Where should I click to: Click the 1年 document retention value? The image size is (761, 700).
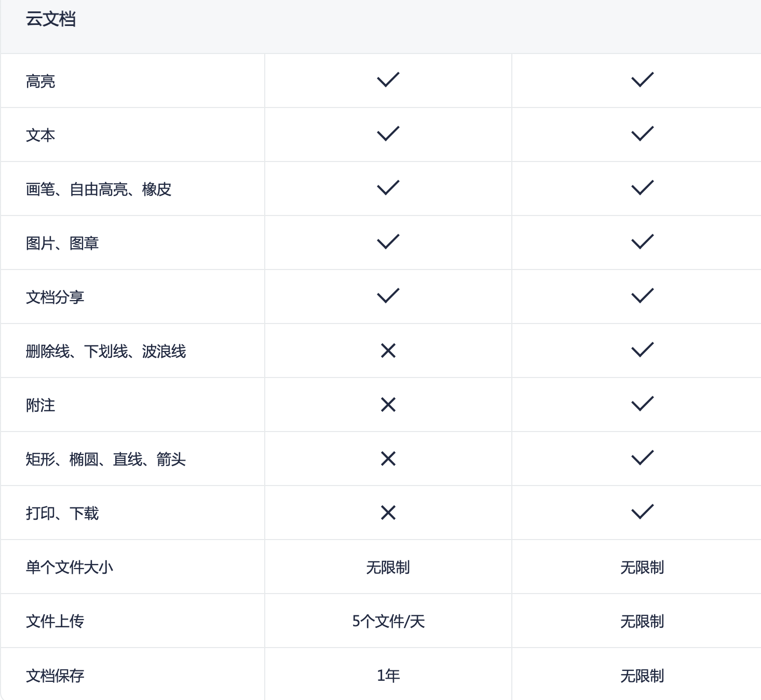coord(388,675)
